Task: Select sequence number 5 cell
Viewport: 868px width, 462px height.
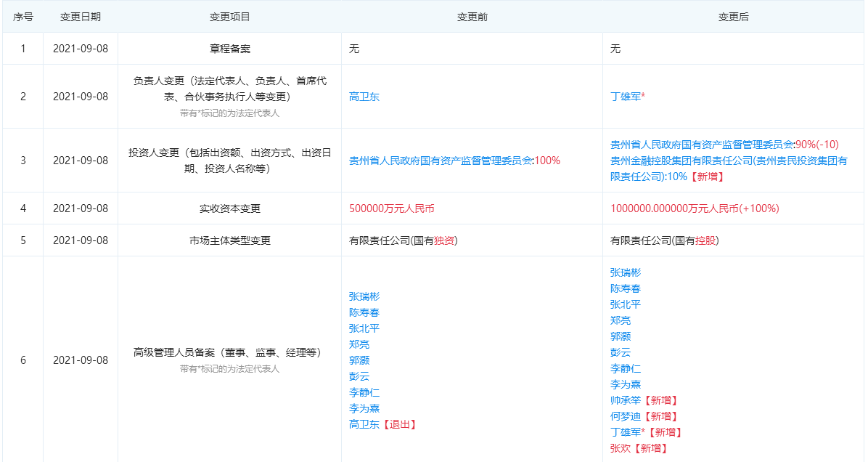Action: (x=22, y=240)
